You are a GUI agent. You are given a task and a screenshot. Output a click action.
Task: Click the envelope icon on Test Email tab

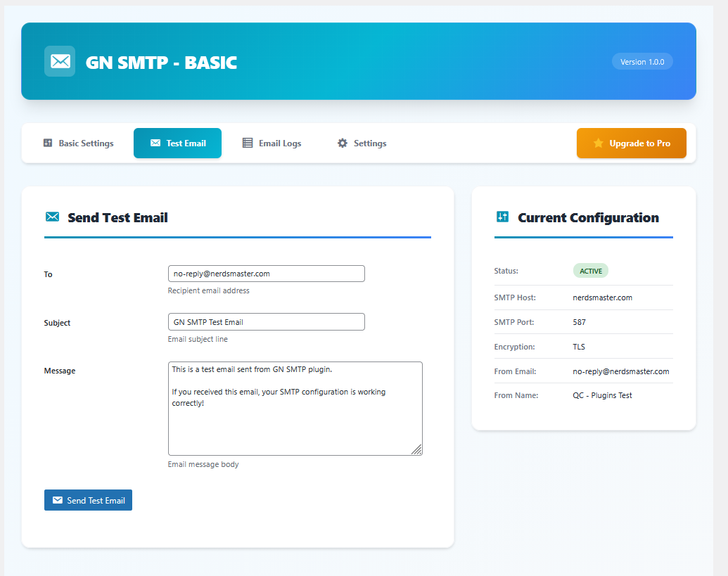[x=154, y=143]
